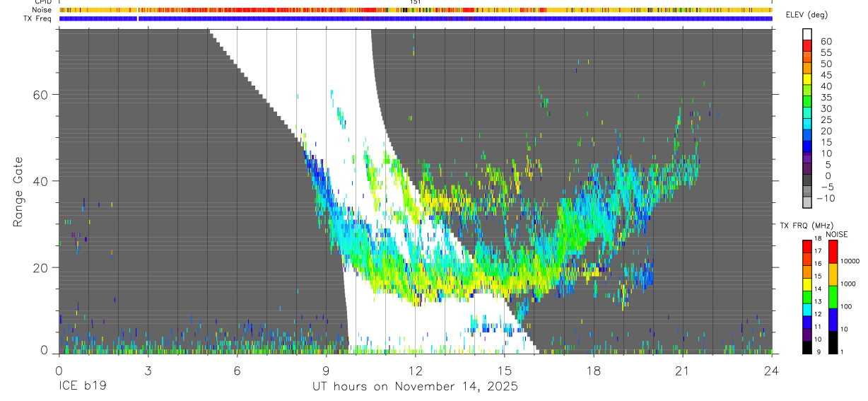Click "3" on the UT hours axis
The image size is (868, 401).
tap(148, 370)
